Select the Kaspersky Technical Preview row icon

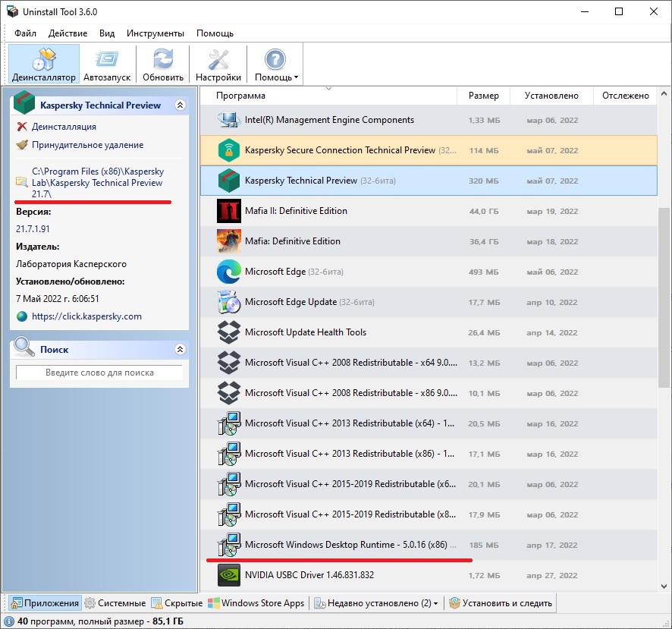point(229,181)
